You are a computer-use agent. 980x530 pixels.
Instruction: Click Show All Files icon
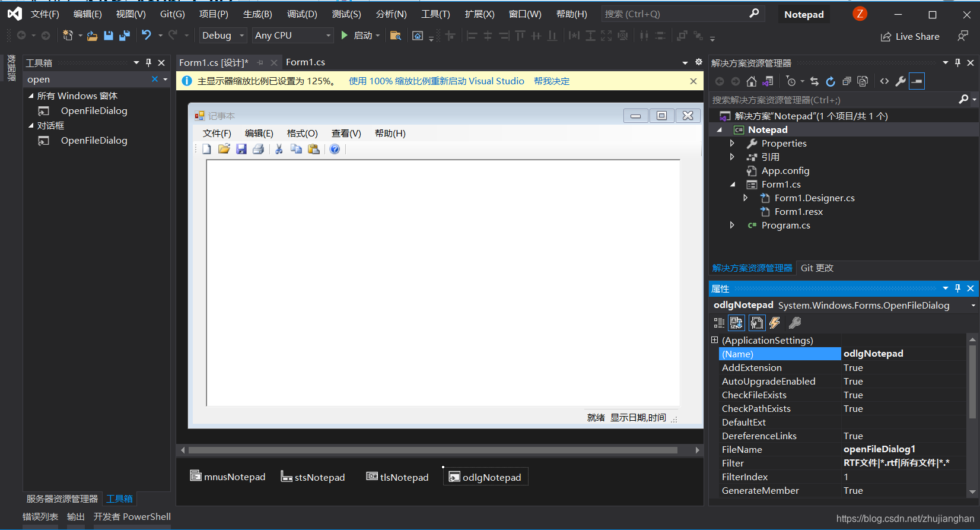tap(863, 81)
